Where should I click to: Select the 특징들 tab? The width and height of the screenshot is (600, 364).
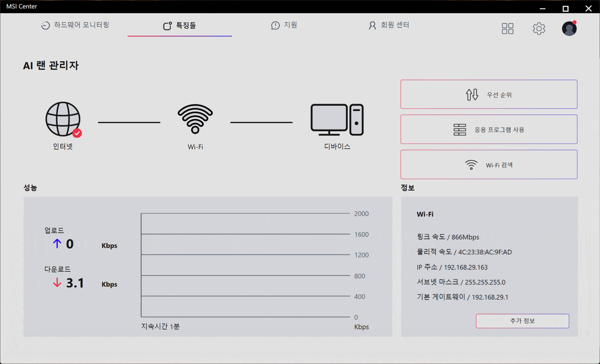point(180,26)
